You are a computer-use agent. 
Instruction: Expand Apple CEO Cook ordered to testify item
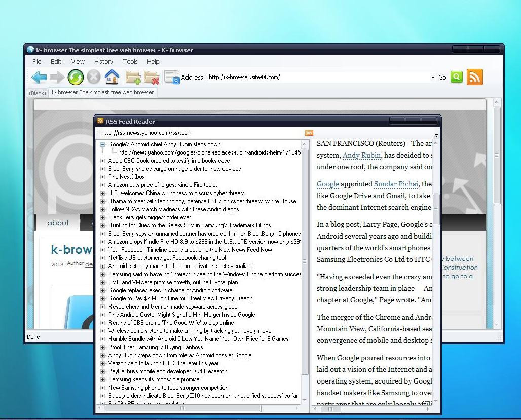pos(103,161)
